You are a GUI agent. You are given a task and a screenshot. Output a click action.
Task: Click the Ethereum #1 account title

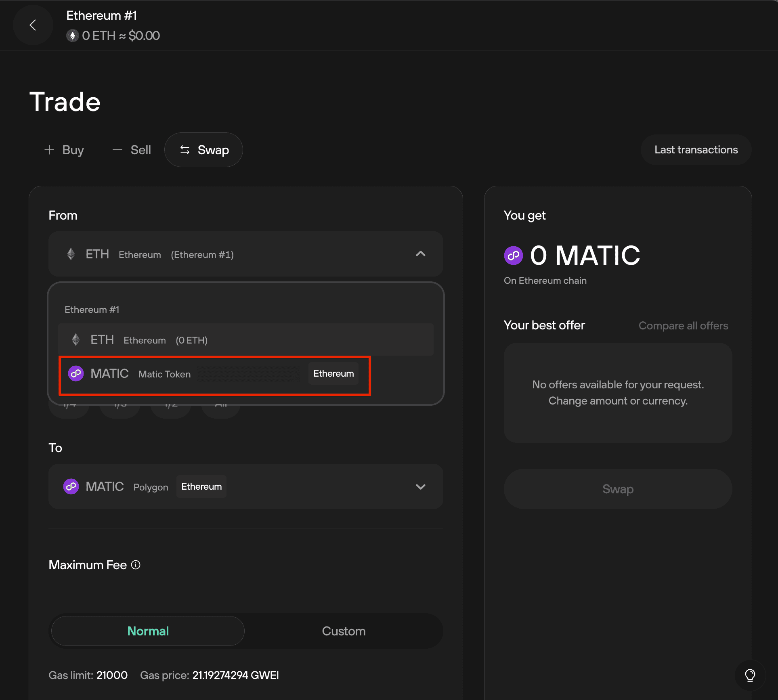point(101,15)
